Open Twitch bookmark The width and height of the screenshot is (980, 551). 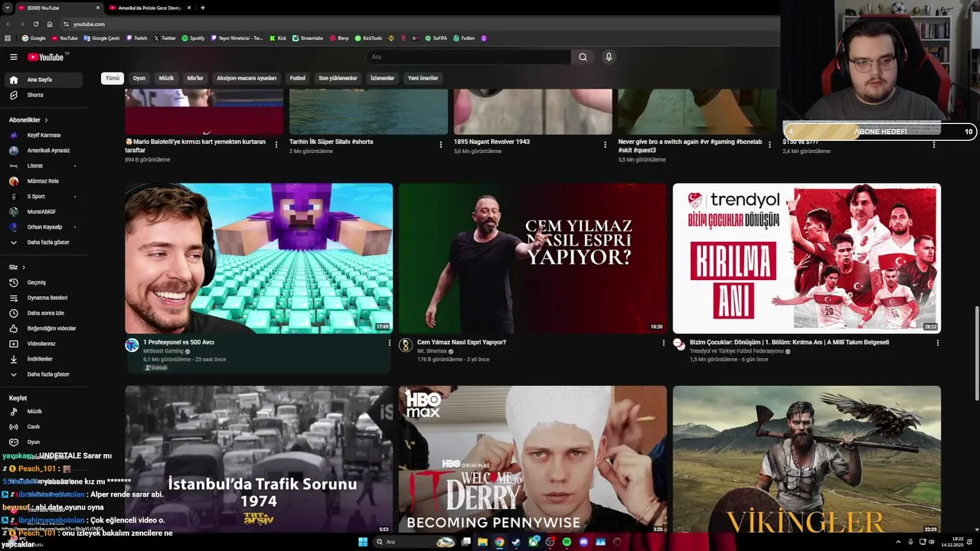136,38
